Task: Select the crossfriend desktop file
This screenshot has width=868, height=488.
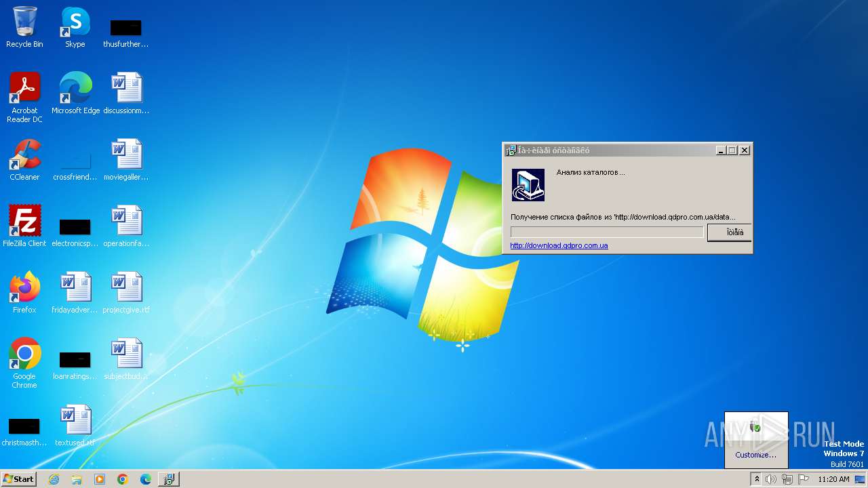Action: pos(75,165)
